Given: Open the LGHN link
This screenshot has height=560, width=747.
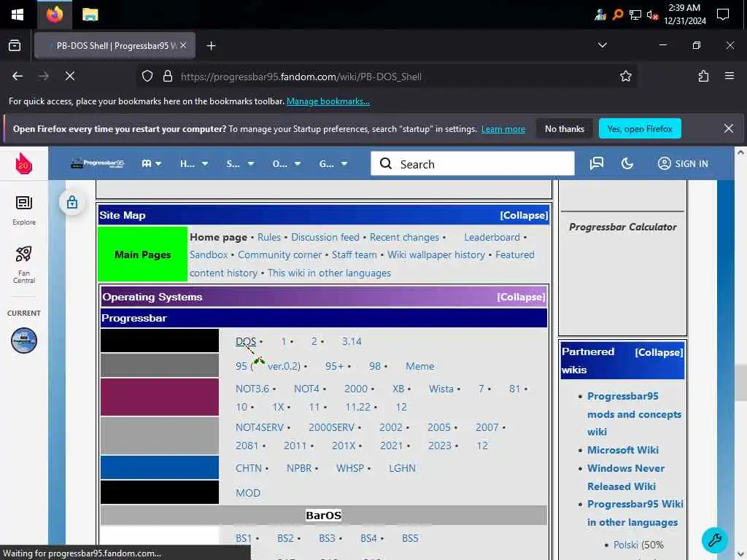Looking at the screenshot, I should tap(402, 468).
